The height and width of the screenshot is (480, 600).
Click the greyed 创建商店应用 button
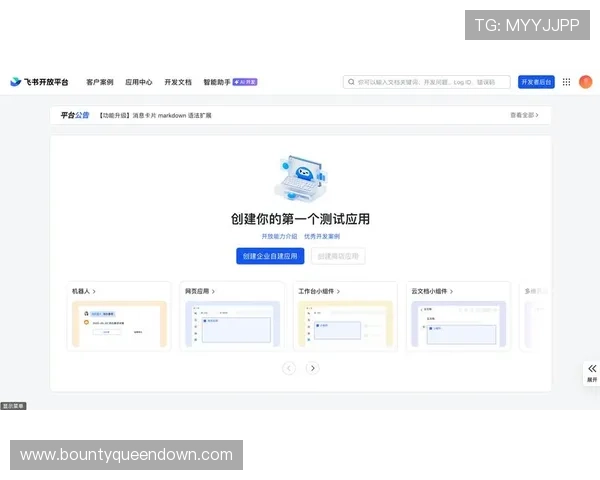point(338,256)
